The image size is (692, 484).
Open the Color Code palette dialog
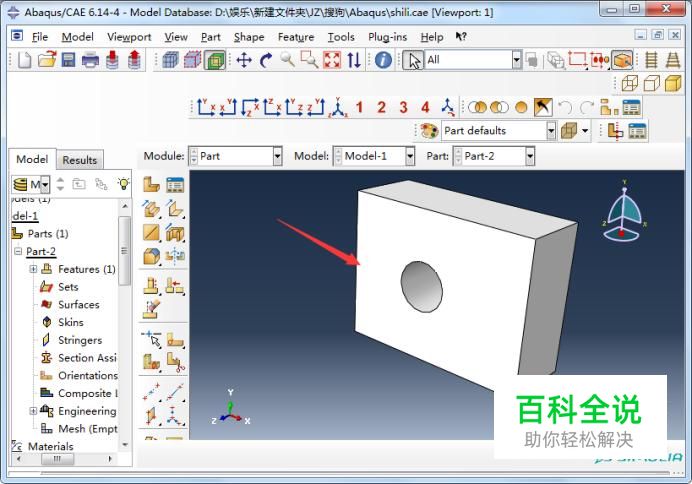[429, 131]
